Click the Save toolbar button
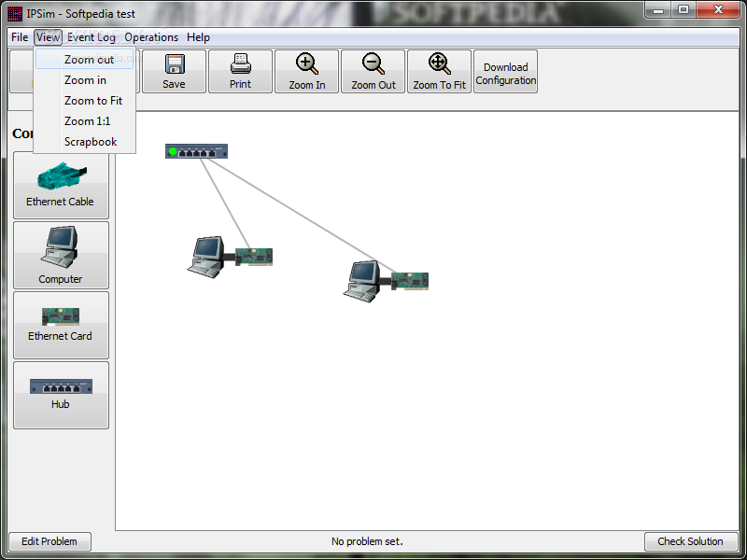 coord(174,72)
